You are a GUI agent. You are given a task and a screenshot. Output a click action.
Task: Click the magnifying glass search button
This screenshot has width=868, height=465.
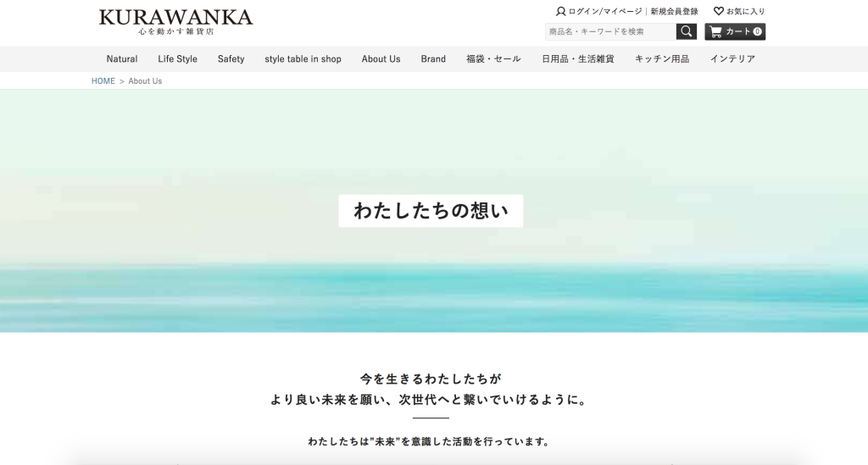pos(686,31)
